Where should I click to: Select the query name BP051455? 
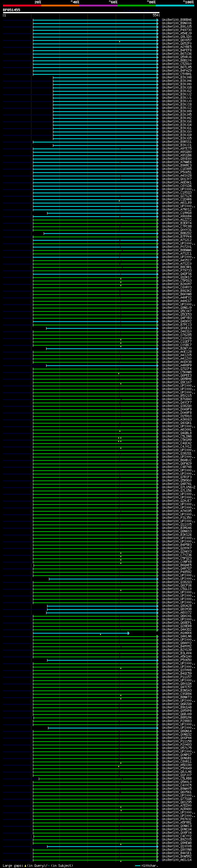[x=11, y=10]
